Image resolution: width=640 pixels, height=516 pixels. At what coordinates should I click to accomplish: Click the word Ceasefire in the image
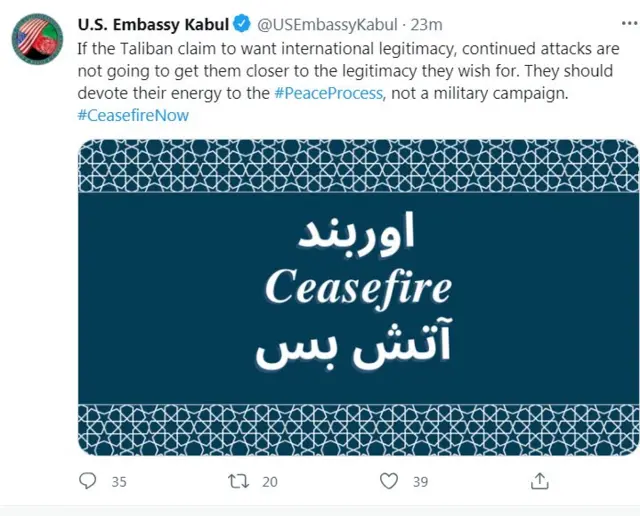click(358, 289)
